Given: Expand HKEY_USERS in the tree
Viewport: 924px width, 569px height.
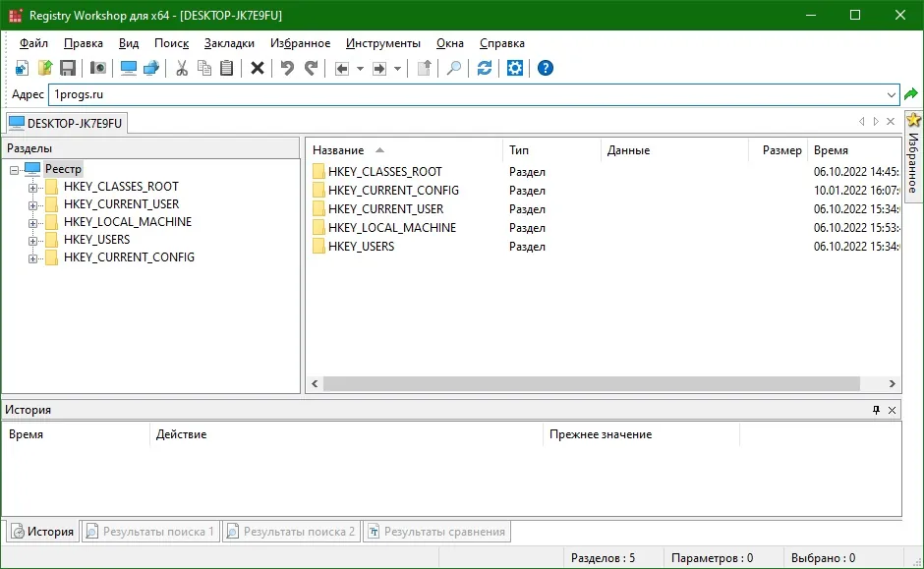Looking at the screenshot, I should click(33, 241).
